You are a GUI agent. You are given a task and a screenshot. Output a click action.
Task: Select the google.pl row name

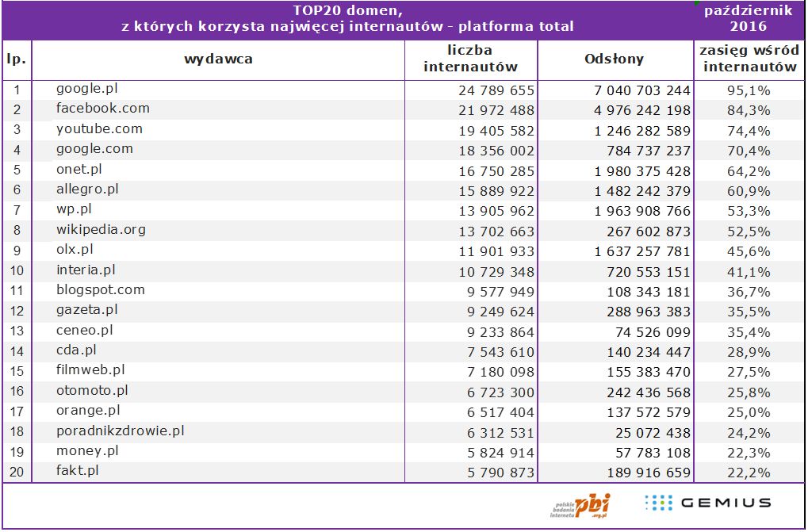pos(86,89)
